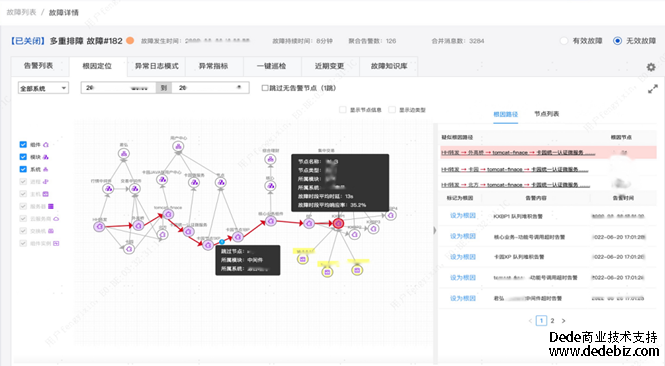The height and width of the screenshot is (366, 665).
Task: Select the 卡园微服务 node
Action: (194, 182)
